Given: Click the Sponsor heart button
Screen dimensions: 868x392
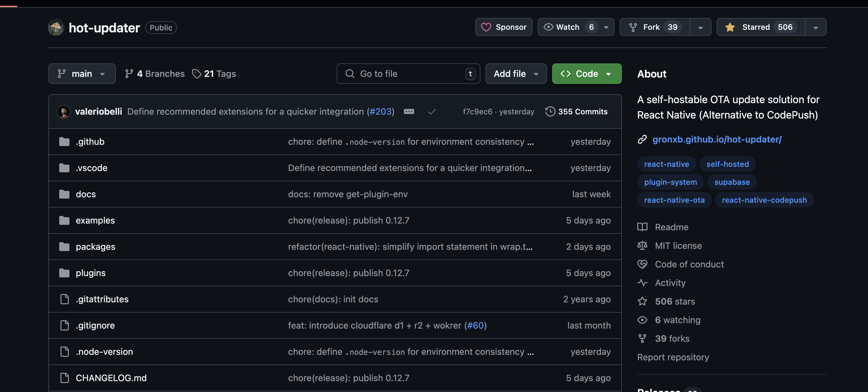Looking at the screenshot, I should (503, 27).
